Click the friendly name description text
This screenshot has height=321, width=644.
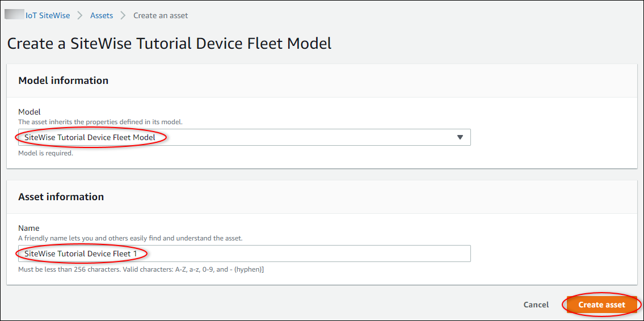[x=131, y=238]
